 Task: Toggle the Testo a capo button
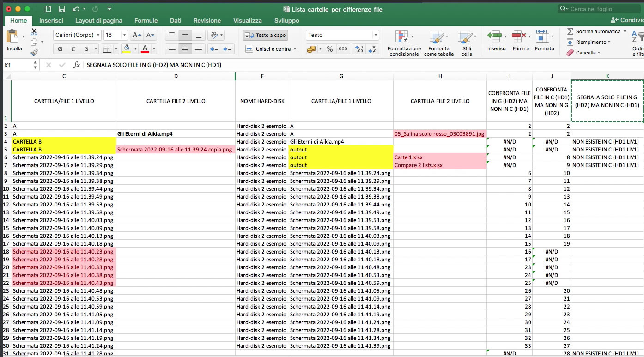[265, 35]
